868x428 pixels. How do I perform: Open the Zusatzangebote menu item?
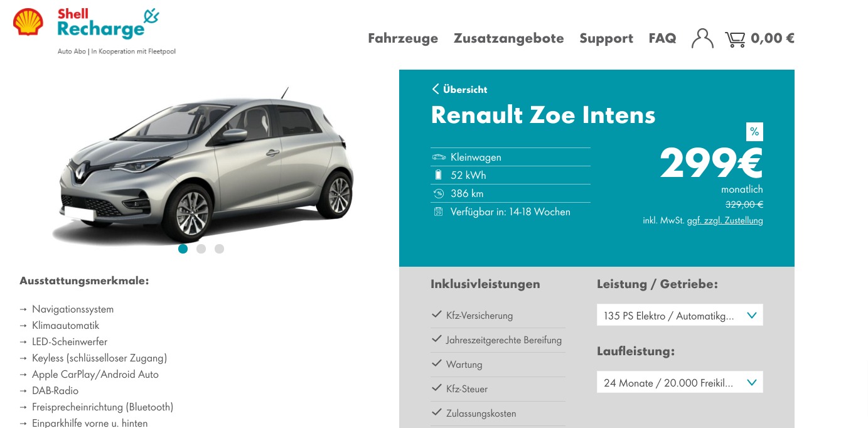(509, 38)
